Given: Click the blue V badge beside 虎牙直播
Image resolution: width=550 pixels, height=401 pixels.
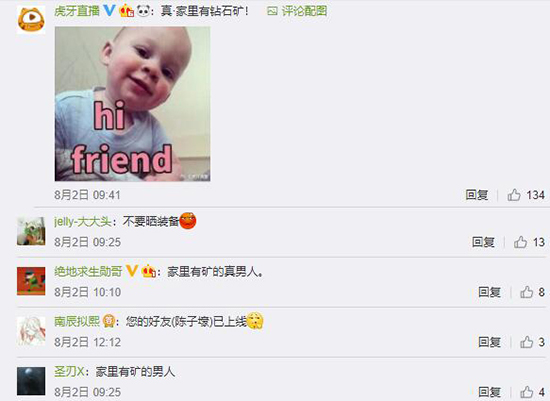Looking at the screenshot, I should [x=109, y=11].
